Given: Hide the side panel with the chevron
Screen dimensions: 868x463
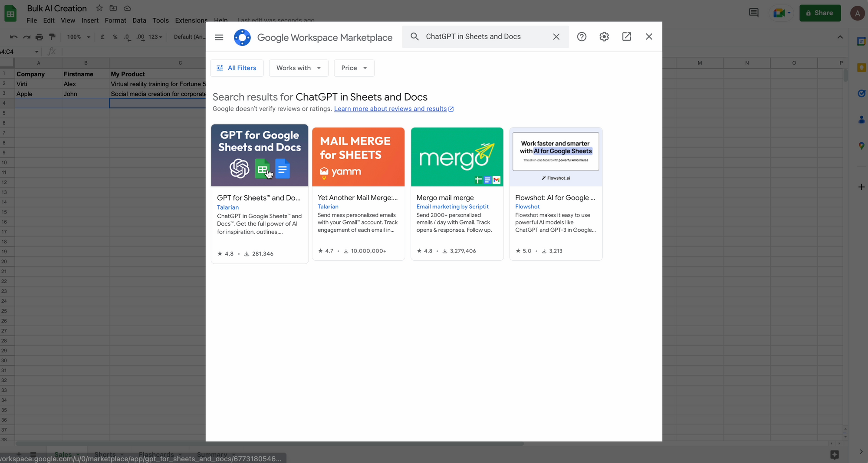Looking at the screenshot, I should (x=861, y=452).
